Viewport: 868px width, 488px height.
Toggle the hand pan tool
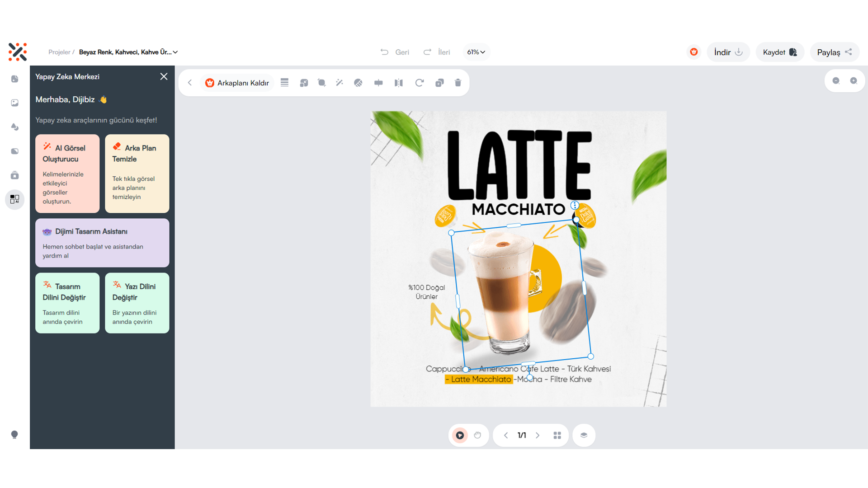pyautogui.click(x=477, y=435)
